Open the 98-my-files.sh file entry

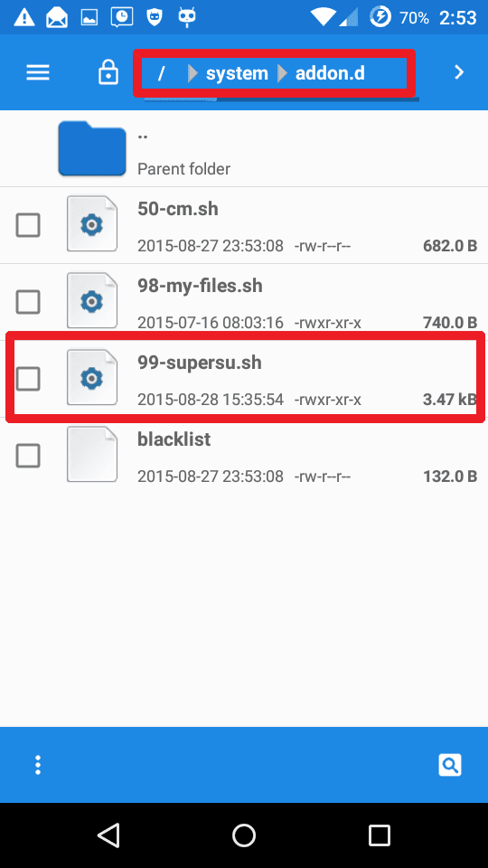point(244,302)
